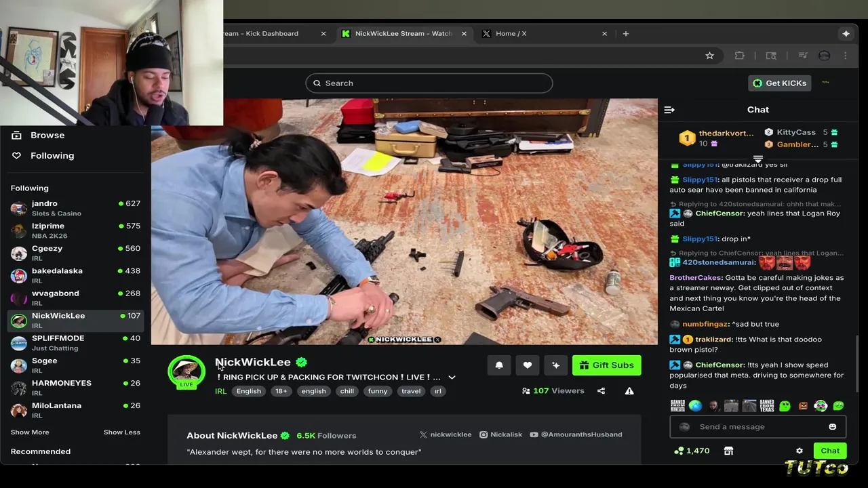Click the chill tag
Image resolution: width=868 pixels, height=488 pixels.
click(x=347, y=391)
